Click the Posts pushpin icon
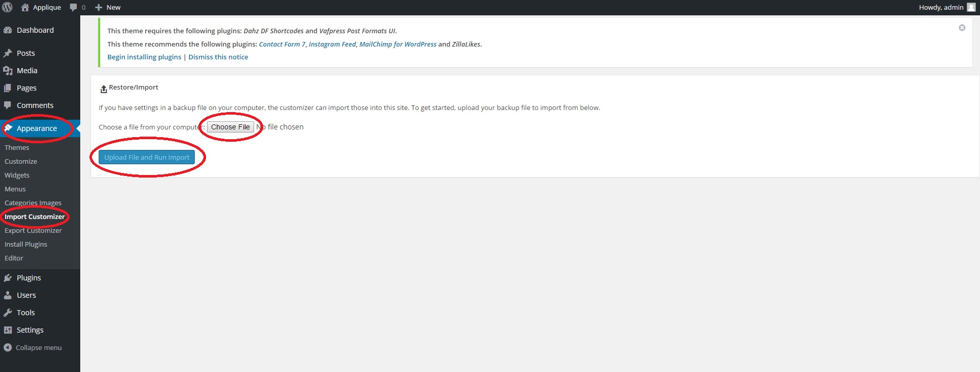 point(8,53)
